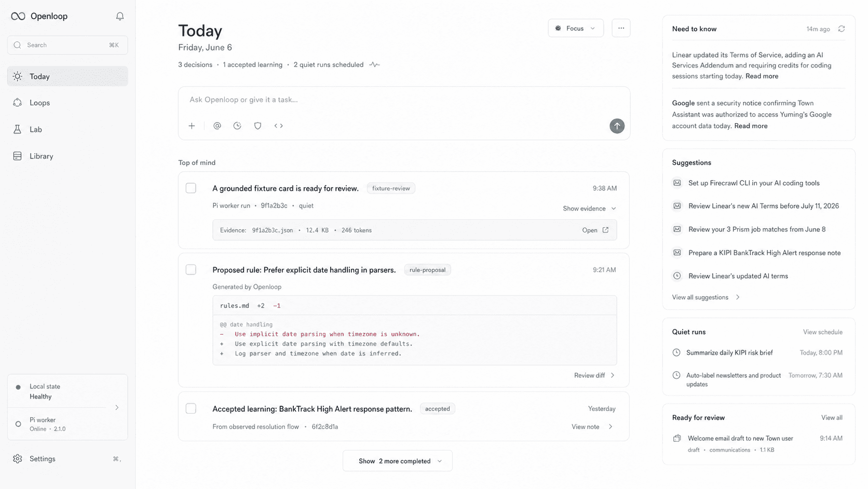This screenshot has height=489, width=868.
Task: Open Library in the sidebar
Action: (67, 156)
